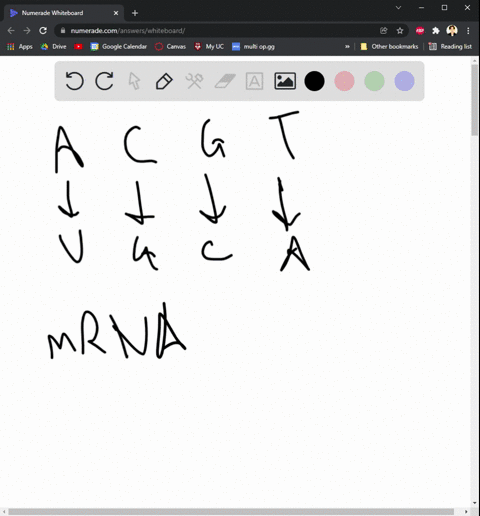
Task: Open the multi op.gg bookmark
Action: point(253,47)
